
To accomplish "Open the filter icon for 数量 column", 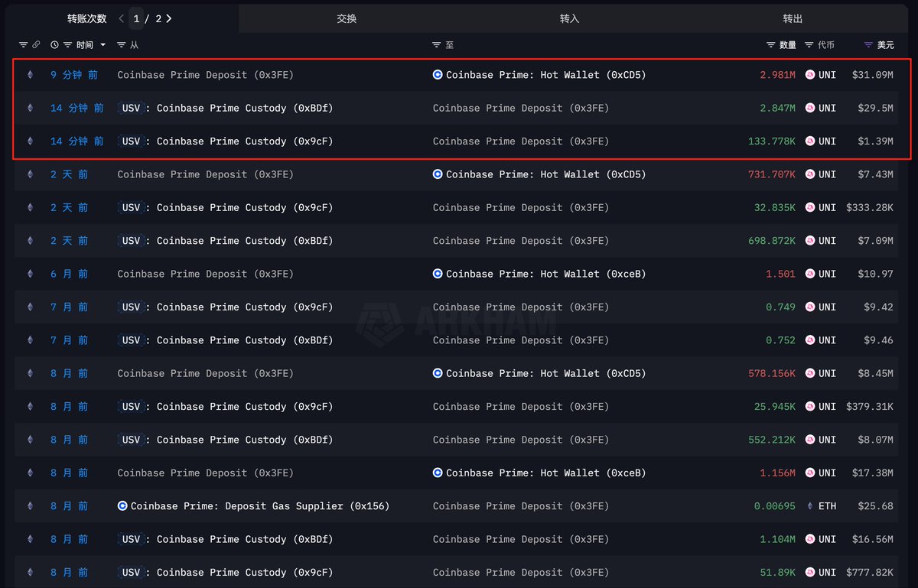I will [771, 45].
